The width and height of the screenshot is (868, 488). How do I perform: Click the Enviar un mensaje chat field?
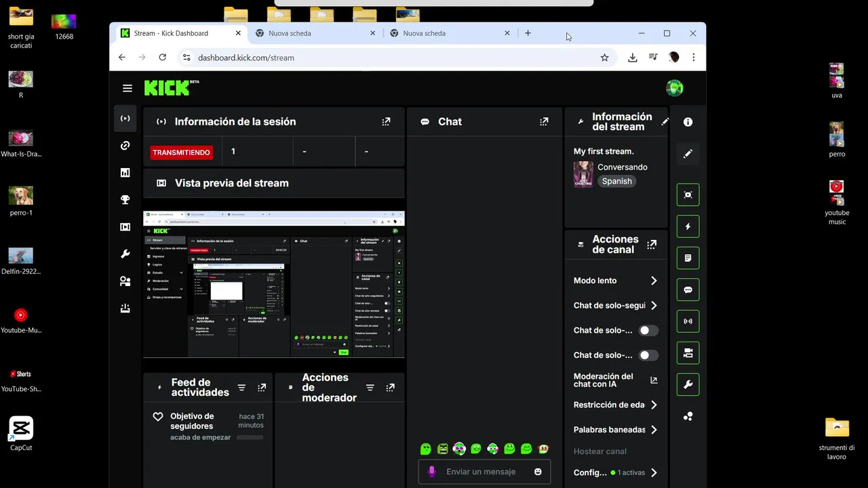click(x=484, y=472)
